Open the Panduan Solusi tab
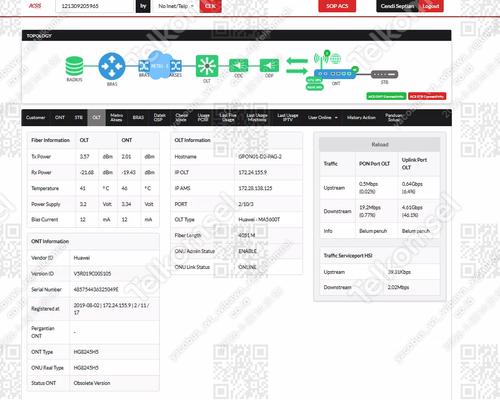The image size is (500, 400). click(x=394, y=118)
